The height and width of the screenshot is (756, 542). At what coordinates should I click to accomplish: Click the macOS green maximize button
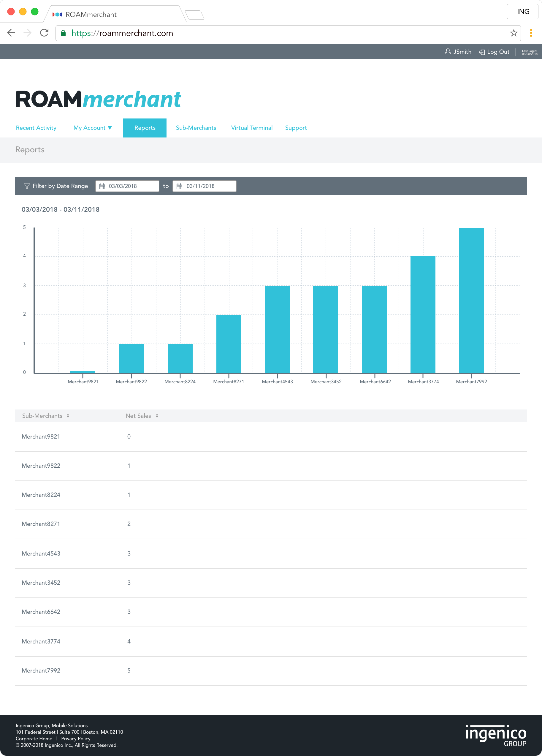pos(35,12)
